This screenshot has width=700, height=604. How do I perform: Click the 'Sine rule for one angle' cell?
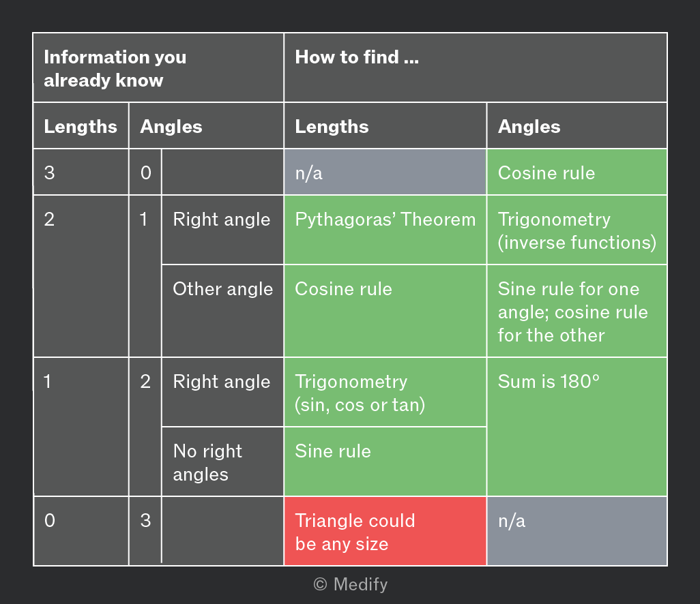(x=577, y=311)
